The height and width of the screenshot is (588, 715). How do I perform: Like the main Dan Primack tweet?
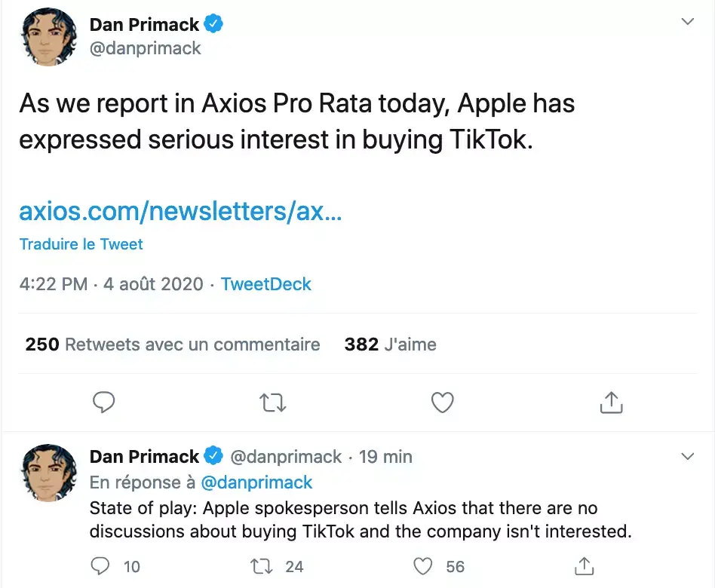click(x=442, y=403)
